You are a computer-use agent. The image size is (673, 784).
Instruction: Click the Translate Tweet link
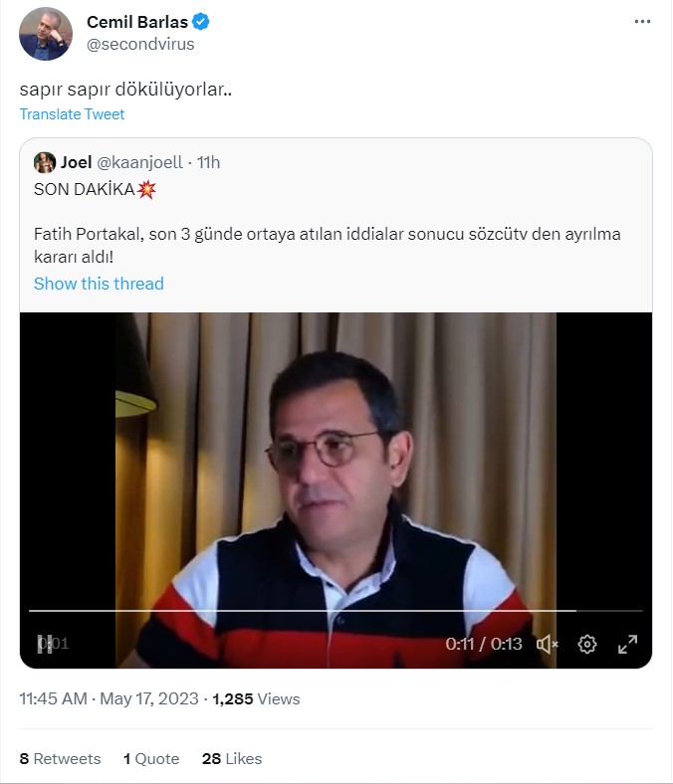pos(72,114)
